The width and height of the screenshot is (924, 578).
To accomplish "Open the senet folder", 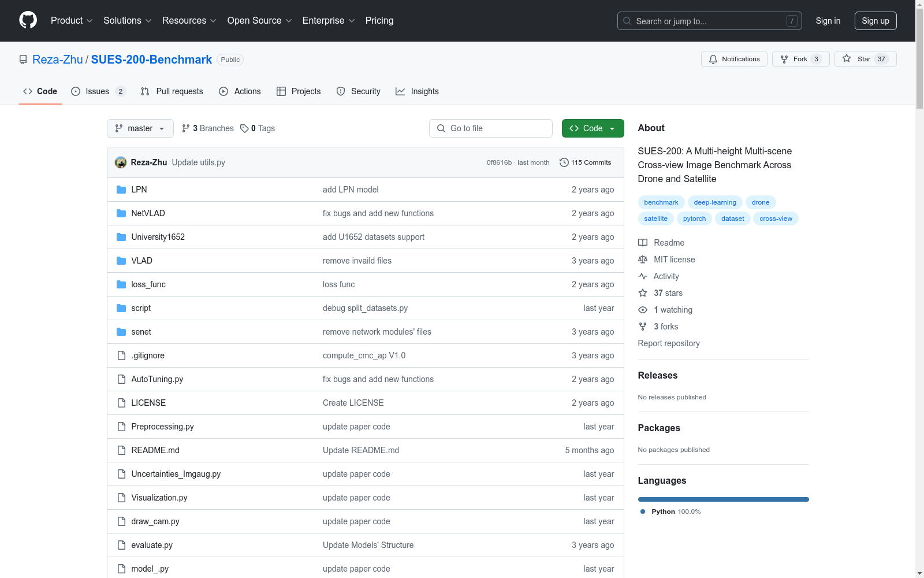I will [141, 332].
